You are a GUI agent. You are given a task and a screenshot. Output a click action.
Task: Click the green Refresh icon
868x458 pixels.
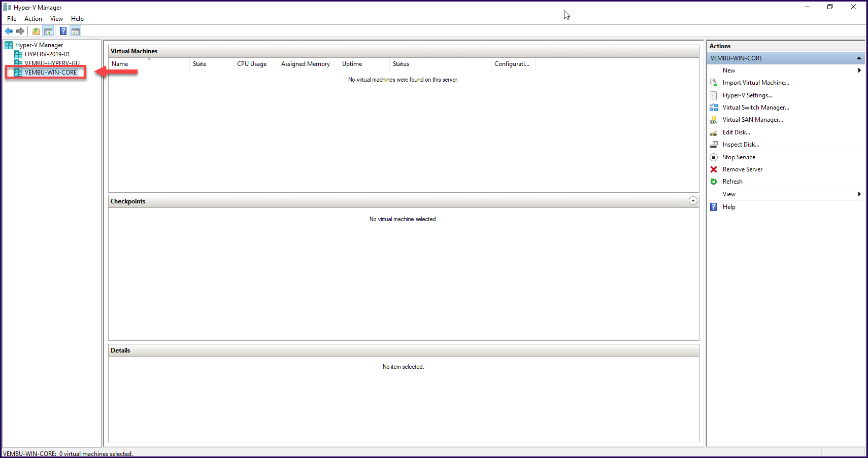coord(714,182)
